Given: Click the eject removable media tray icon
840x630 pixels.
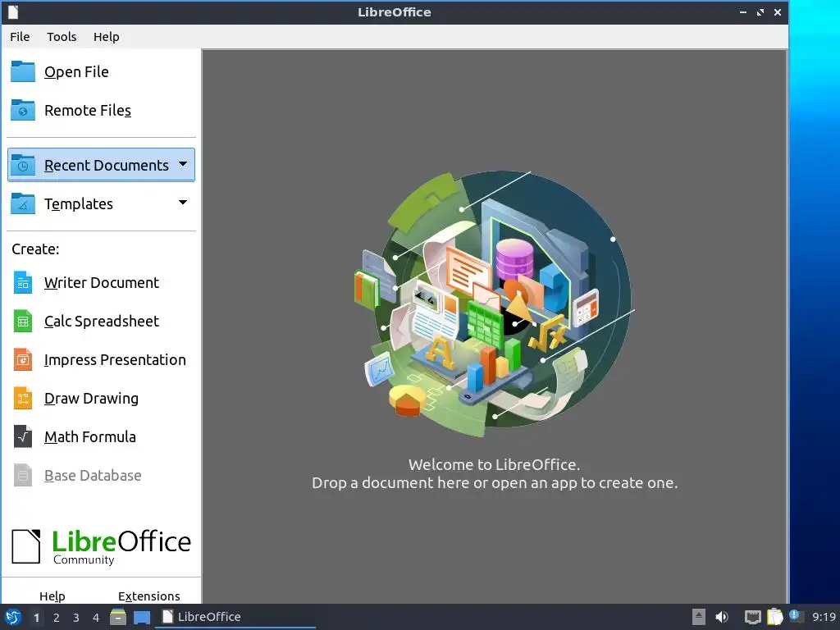Looking at the screenshot, I should [699, 617].
